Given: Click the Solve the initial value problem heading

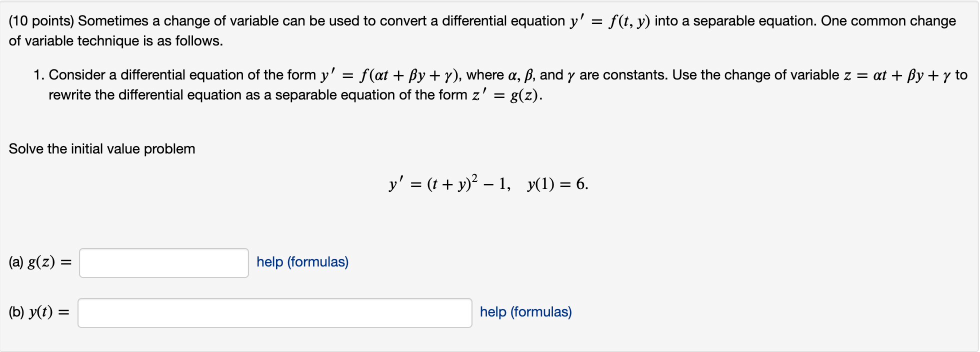Looking at the screenshot, I should tap(101, 148).
